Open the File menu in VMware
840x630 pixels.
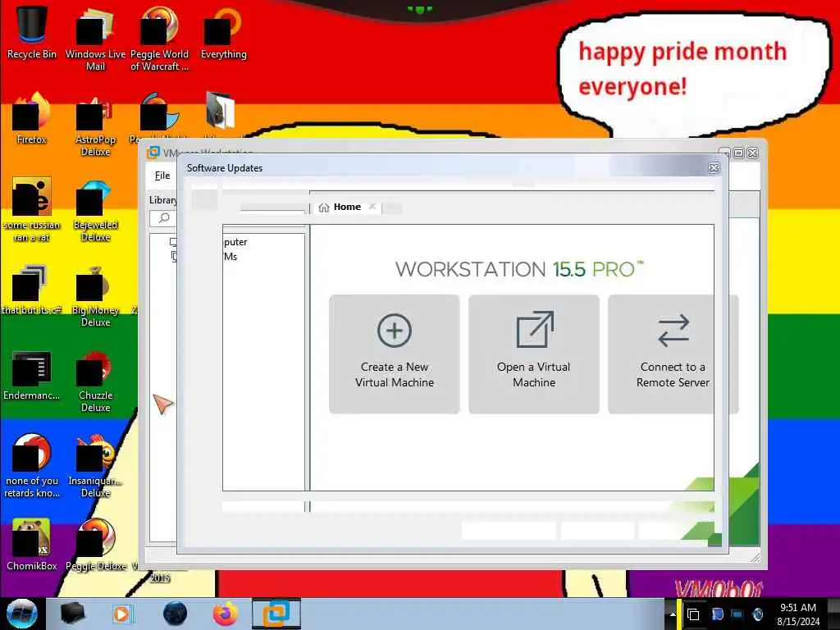162,176
